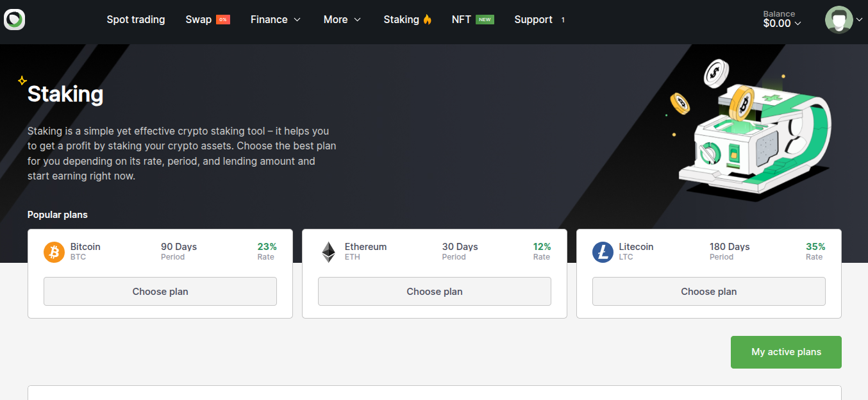Expand the More dropdown menu
Screen dimensions: 868x400
[342, 20]
